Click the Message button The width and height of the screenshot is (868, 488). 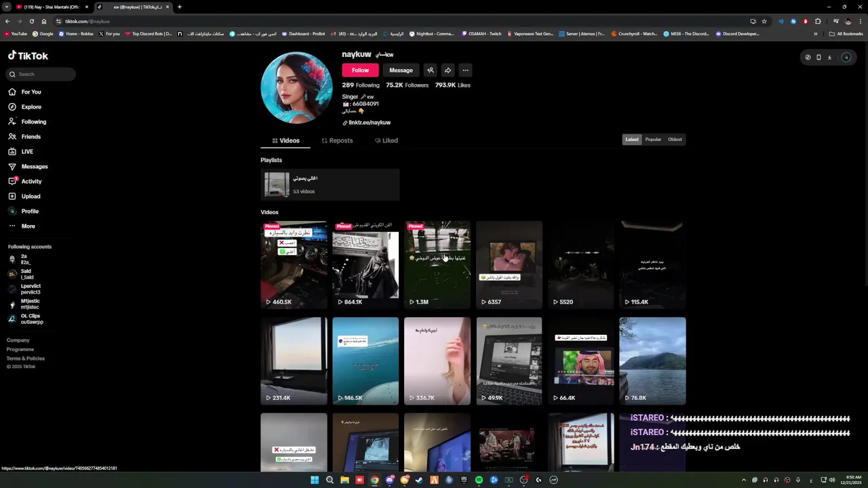point(401,70)
